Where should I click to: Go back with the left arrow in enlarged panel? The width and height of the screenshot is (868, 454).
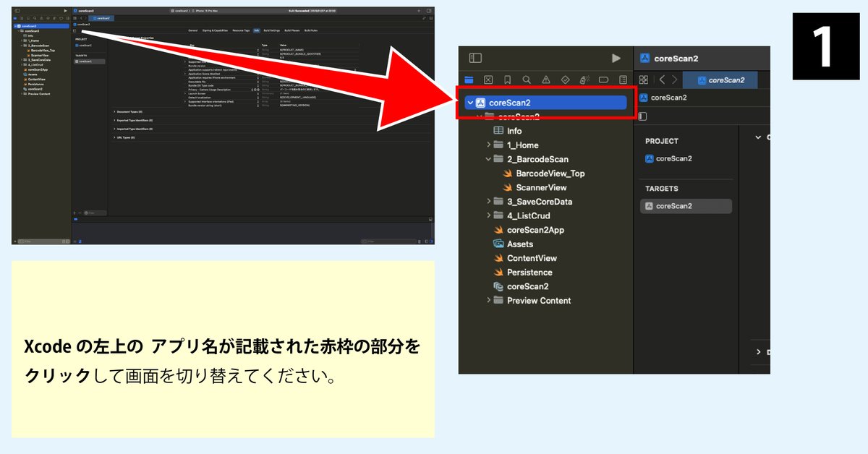(662, 80)
